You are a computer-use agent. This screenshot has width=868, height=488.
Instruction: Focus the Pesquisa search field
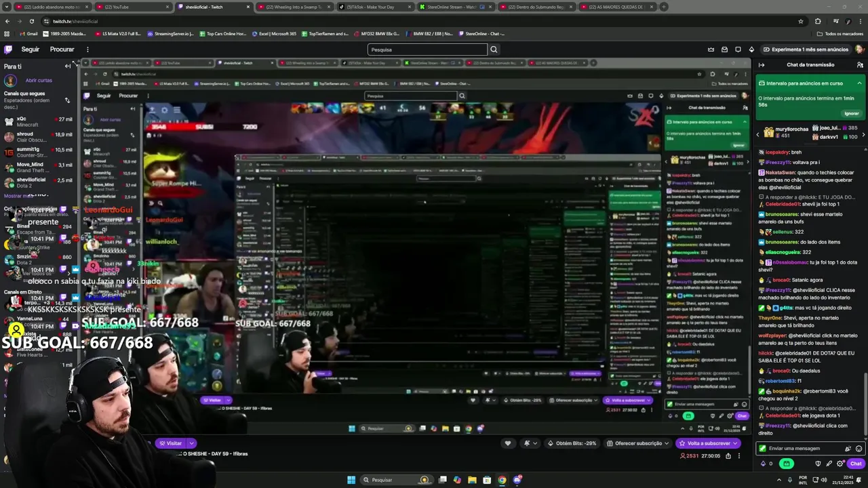(427, 49)
